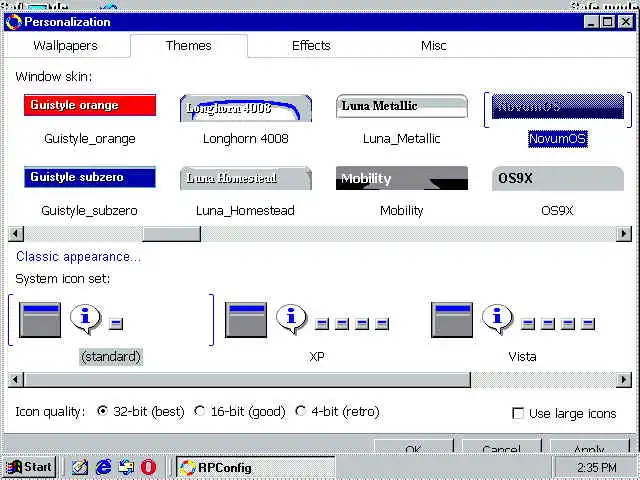Launch Opera from quick launch

pos(149,467)
